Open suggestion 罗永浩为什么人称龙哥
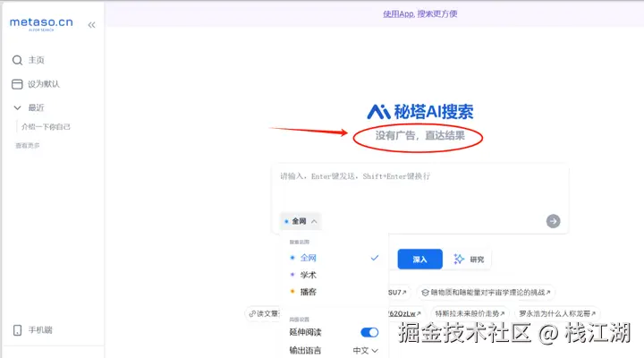Image resolution: width=644 pixels, height=358 pixels. click(x=557, y=313)
